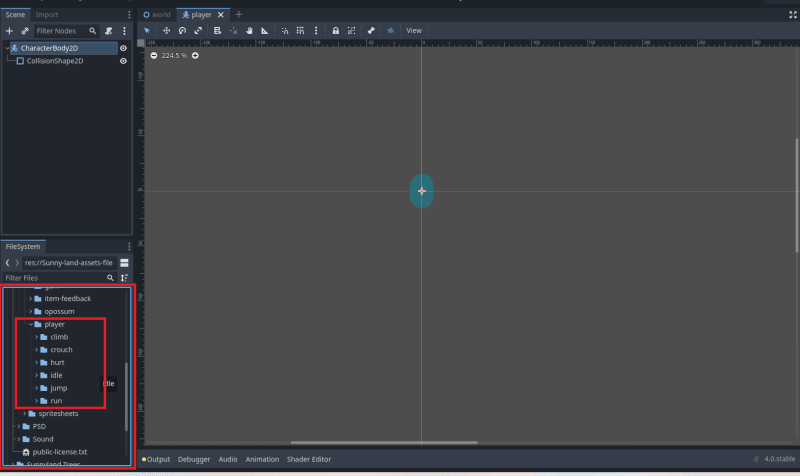Activate the Select Mode arrow tool

coord(147,31)
